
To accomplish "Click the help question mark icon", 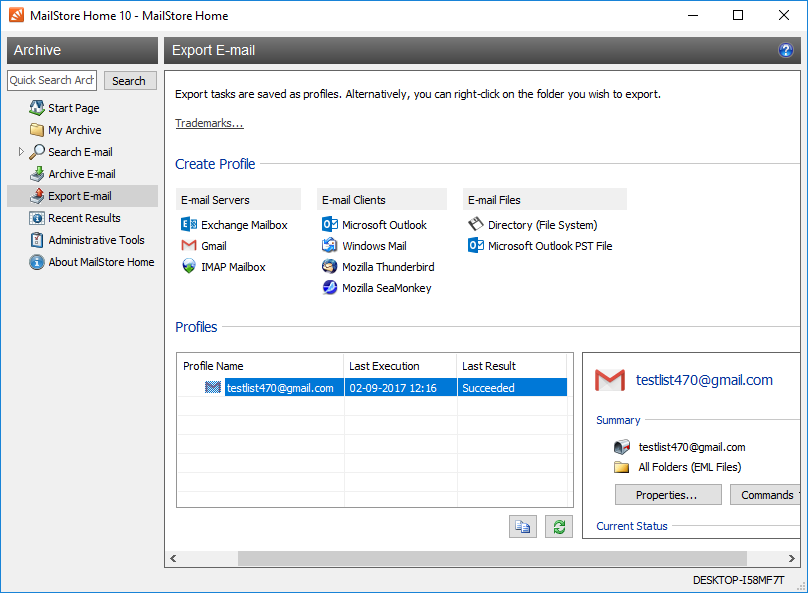I will click(785, 50).
